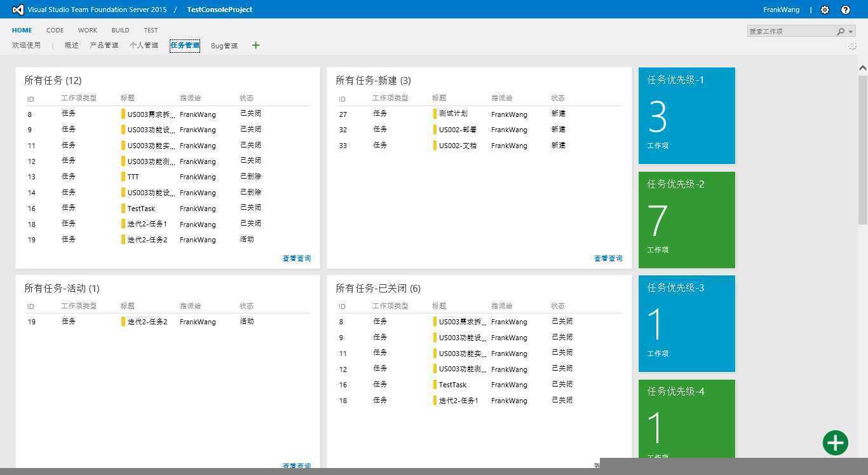868x475 pixels.
Task: Switch to the WORK hub
Action: pyautogui.click(x=88, y=30)
